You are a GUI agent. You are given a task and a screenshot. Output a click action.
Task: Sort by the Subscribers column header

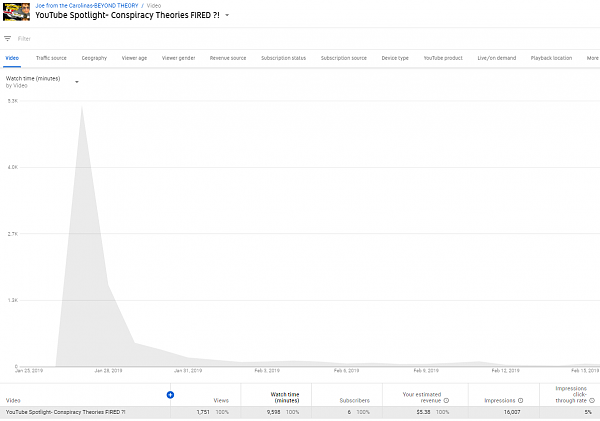tap(355, 400)
